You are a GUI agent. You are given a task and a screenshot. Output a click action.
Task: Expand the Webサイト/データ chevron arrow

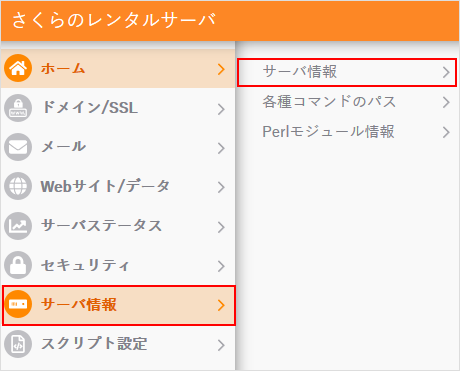coord(221,187)
